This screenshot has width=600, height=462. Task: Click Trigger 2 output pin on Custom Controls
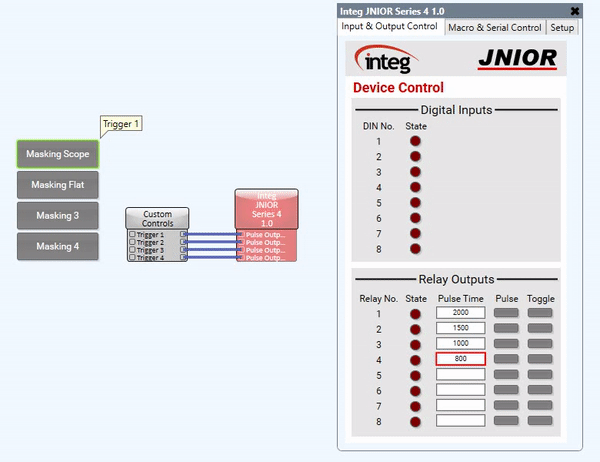coord(183,242)
